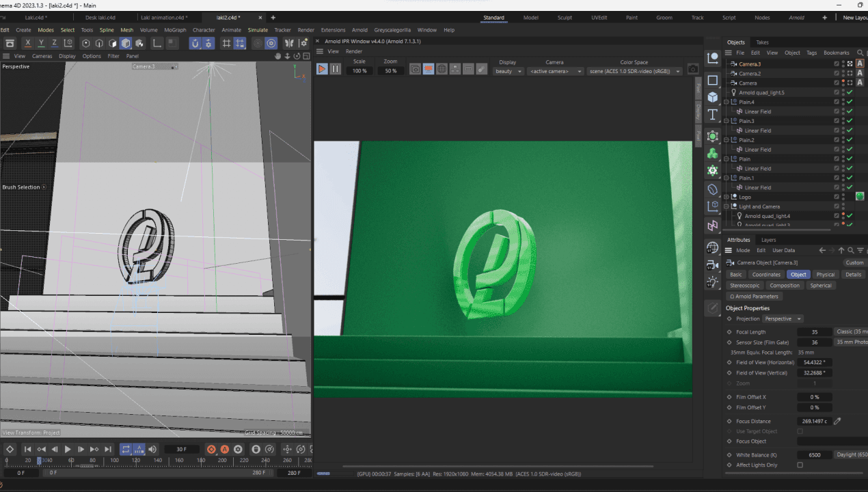Click the Autokeying button in timeline
868x492 pixels.
click(224, 449)
